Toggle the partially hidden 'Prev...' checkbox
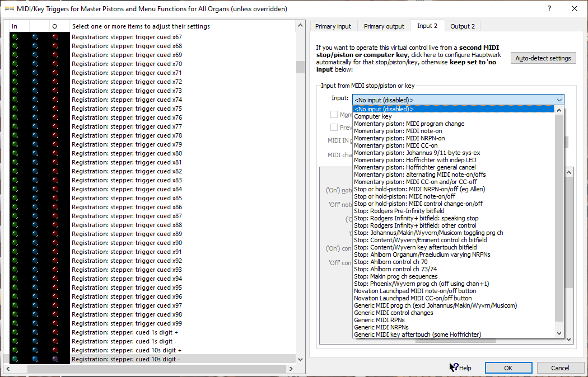Image resolution: width=588 pixels, height=377 pixels. coord(334,128)
